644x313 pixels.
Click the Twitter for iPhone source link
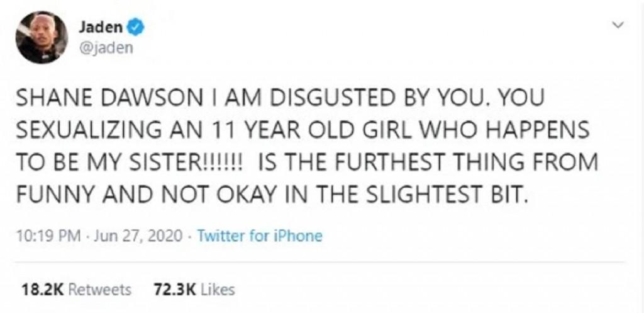tap(260, 237)
